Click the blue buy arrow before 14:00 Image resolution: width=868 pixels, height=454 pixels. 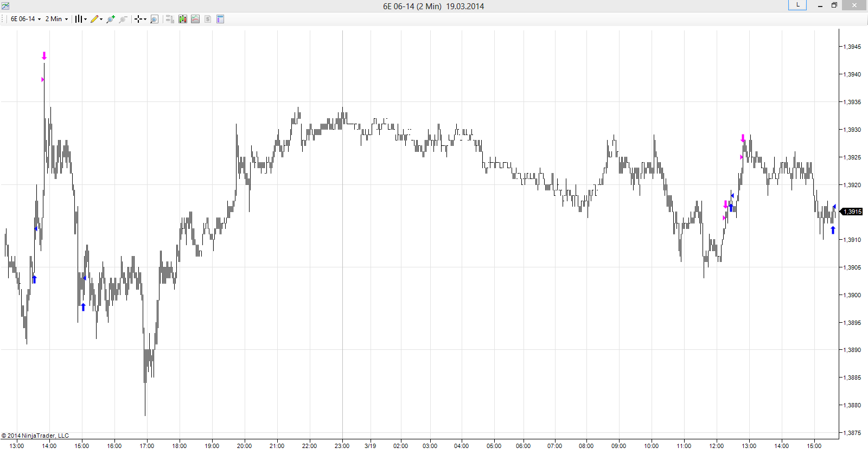tap(35, 279)
